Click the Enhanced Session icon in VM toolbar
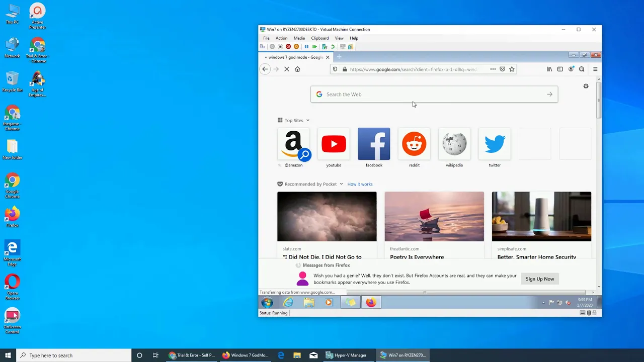The image size is (644, 362). [x=343, y=47]
